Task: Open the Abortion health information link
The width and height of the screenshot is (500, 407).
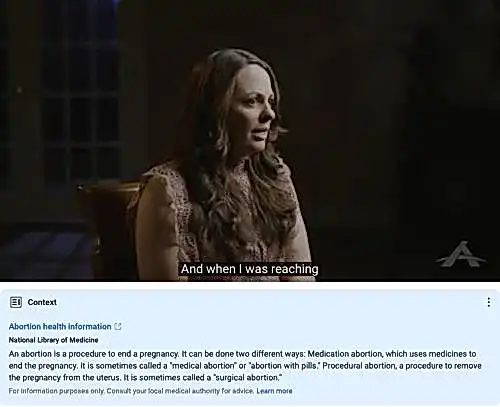Action: (60, 326)
